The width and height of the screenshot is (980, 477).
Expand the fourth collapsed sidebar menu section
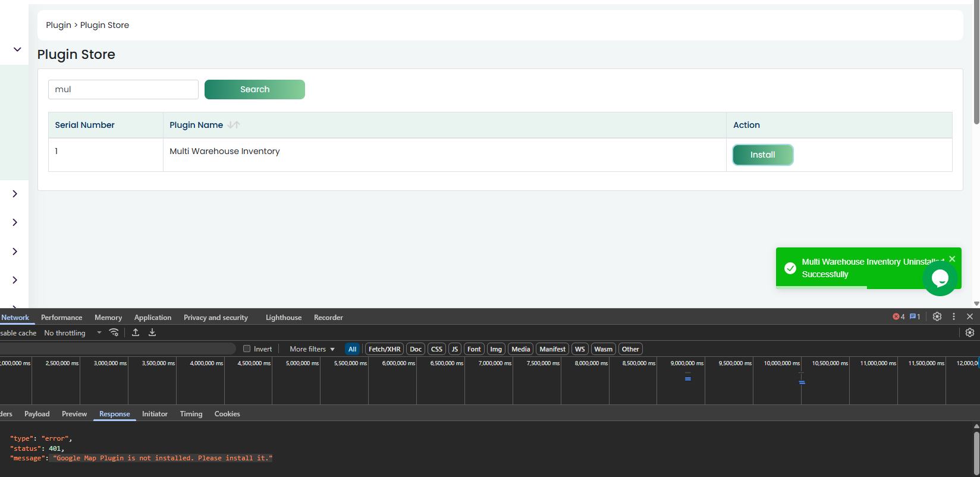click(15, 280)
